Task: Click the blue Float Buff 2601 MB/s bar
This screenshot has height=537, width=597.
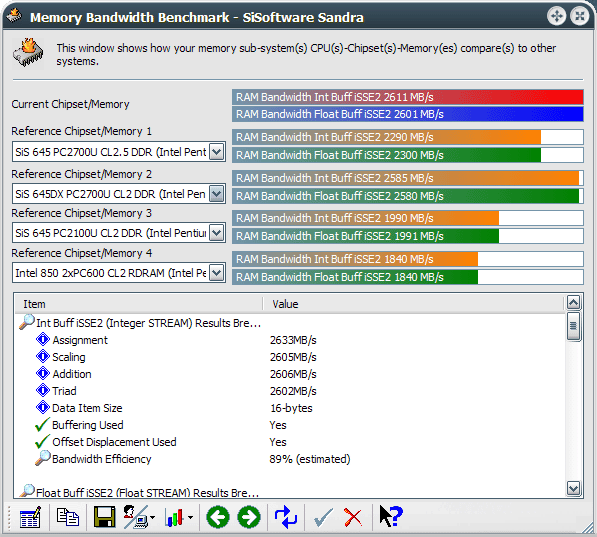Action: [x=408, y=114]
